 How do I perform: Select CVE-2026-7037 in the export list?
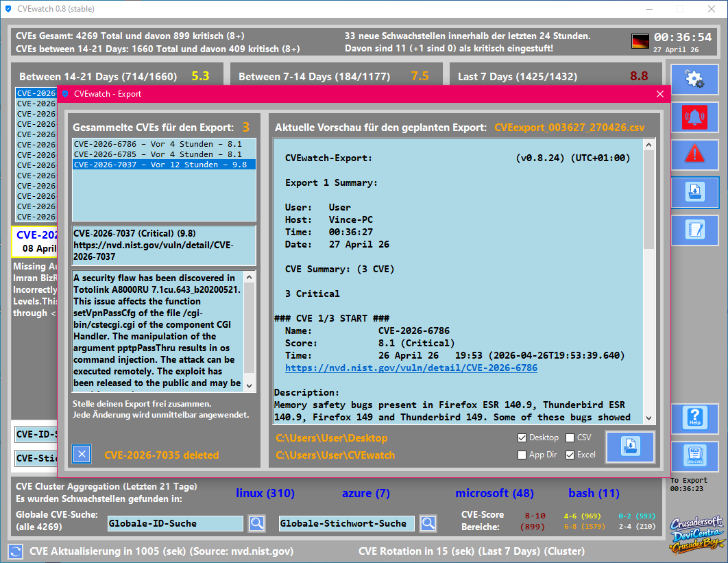pyautogui.click(x=164, y=165)
